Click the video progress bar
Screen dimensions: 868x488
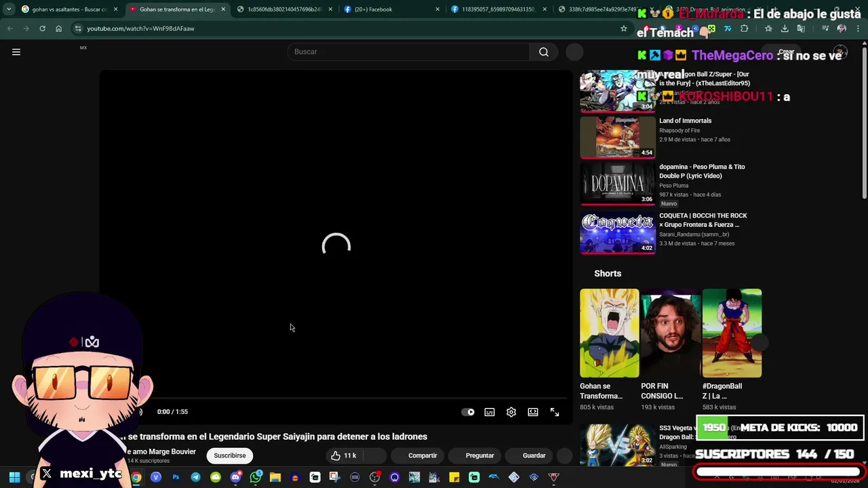[x=336, y=399]
